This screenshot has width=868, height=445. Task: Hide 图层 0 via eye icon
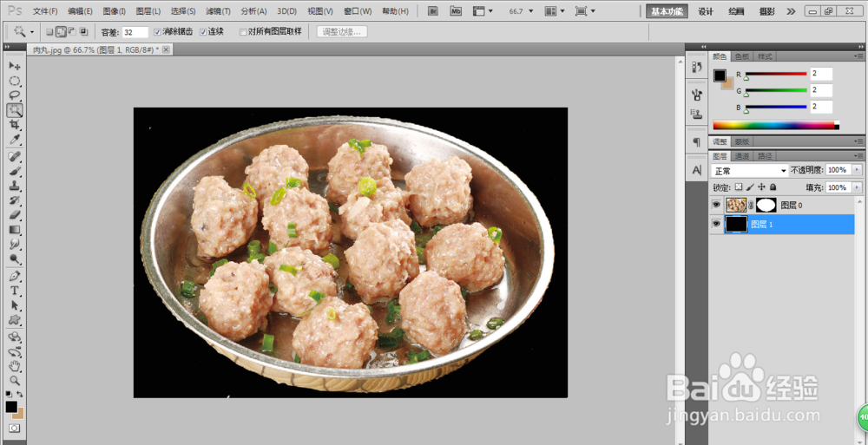point(716,205)
